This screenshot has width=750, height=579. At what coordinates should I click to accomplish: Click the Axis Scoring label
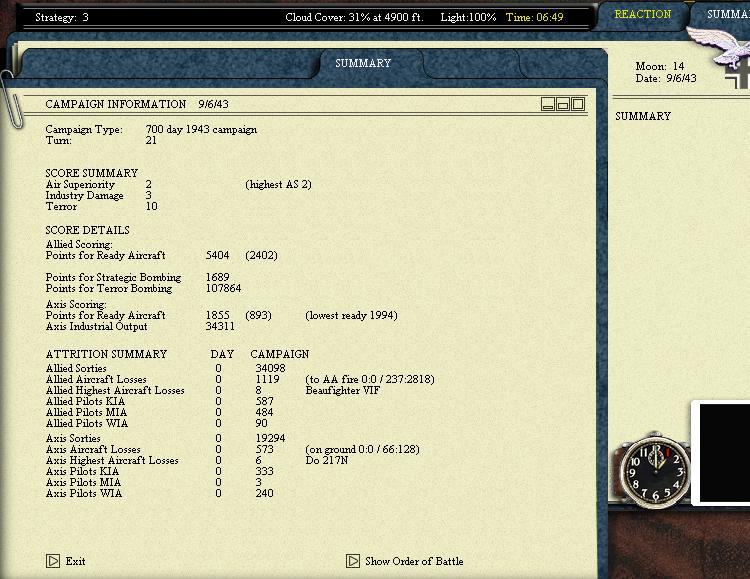(x=76, y=305)
